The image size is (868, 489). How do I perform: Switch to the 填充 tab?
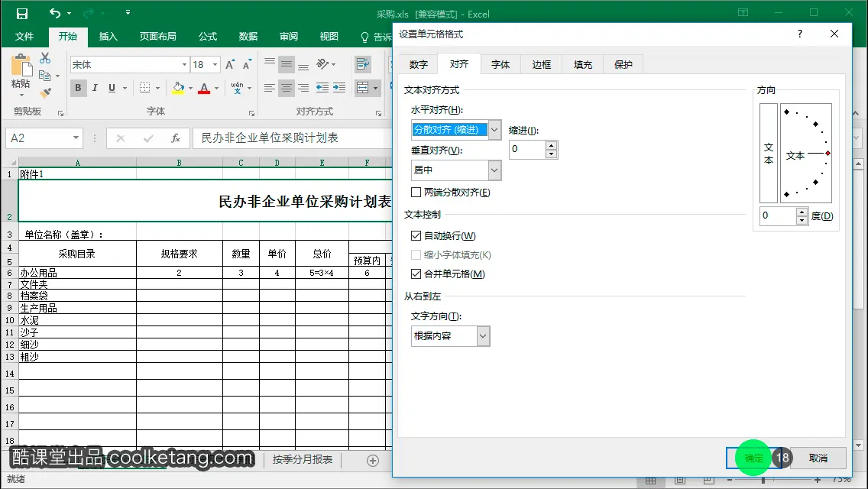pos(582,64)
